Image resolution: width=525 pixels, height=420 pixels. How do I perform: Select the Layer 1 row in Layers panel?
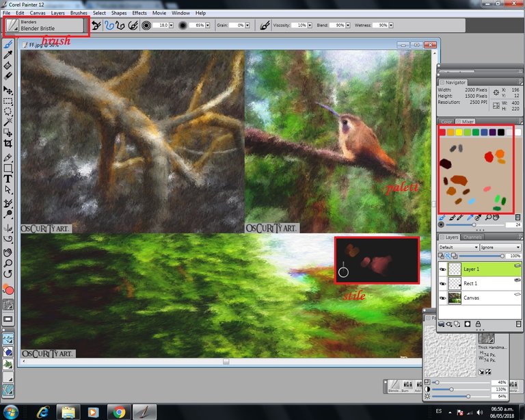pyautogui.click(x=480, y=270)
